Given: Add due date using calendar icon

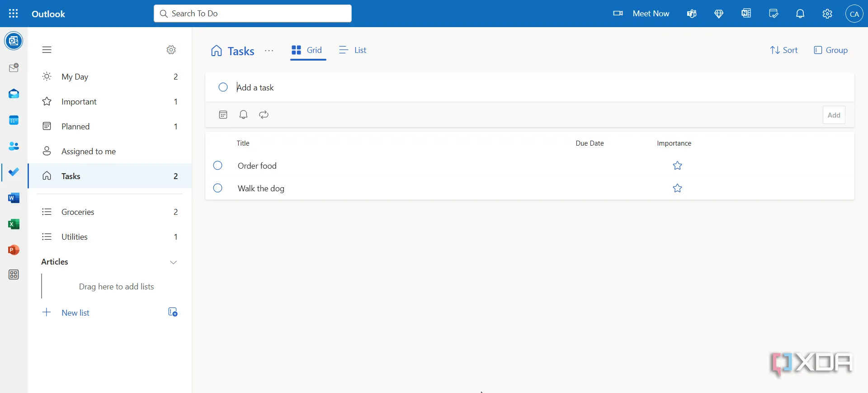Looking at the screenshot, I should pos(223,115).
